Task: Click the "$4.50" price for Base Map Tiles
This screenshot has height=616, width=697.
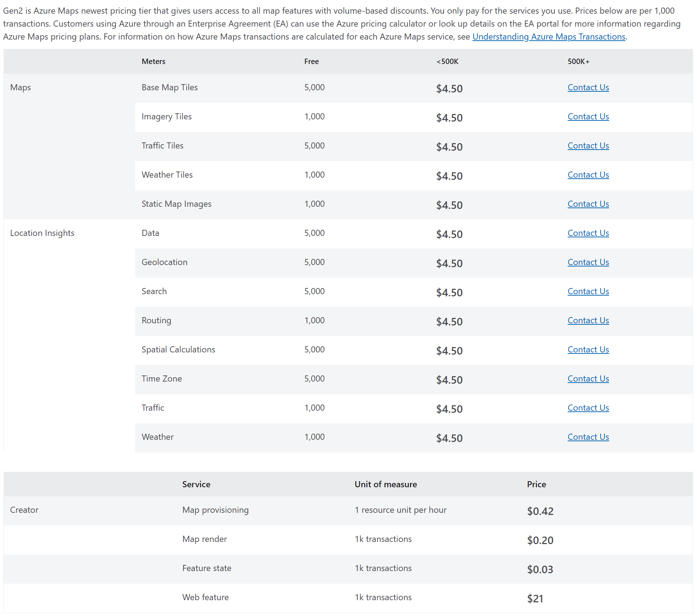Action: pos(450,88)
